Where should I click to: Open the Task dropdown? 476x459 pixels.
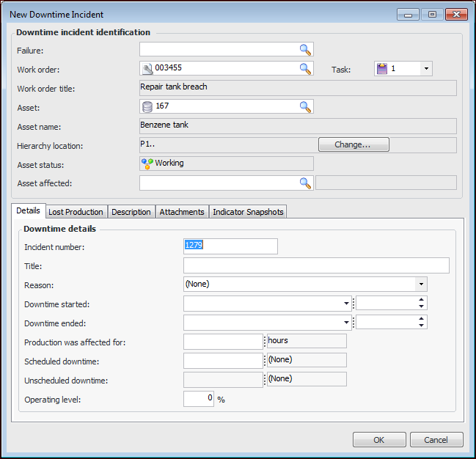pos(425,69)
